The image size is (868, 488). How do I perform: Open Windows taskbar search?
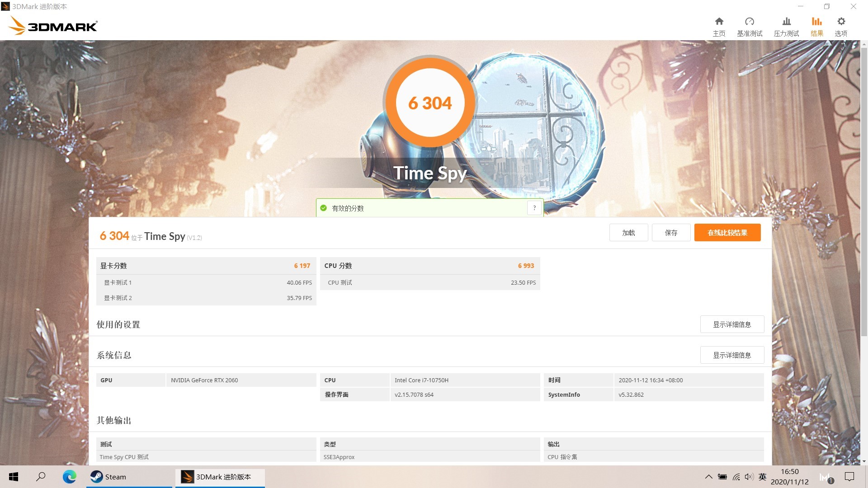pyautogui.click(x=41, y=477)
